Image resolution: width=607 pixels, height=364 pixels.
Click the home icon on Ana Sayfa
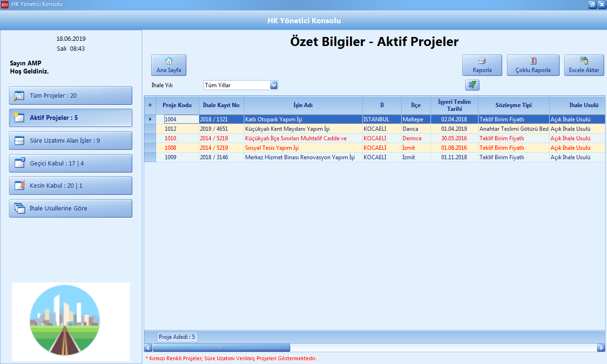click(x=169, y=61)
